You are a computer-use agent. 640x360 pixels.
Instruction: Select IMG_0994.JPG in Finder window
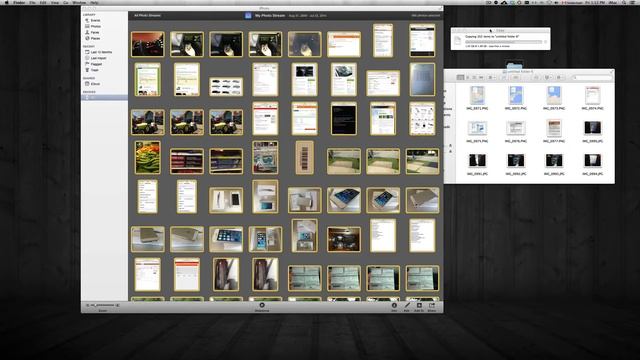592,164
